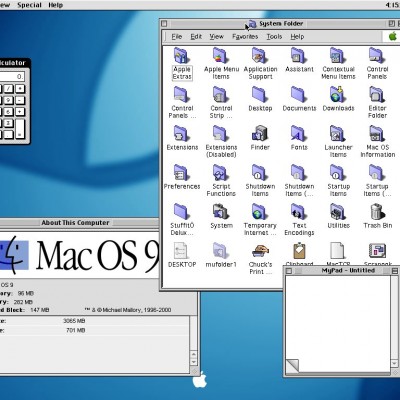Click the Apple logo in System Folder toolbar

pos(393,36)
